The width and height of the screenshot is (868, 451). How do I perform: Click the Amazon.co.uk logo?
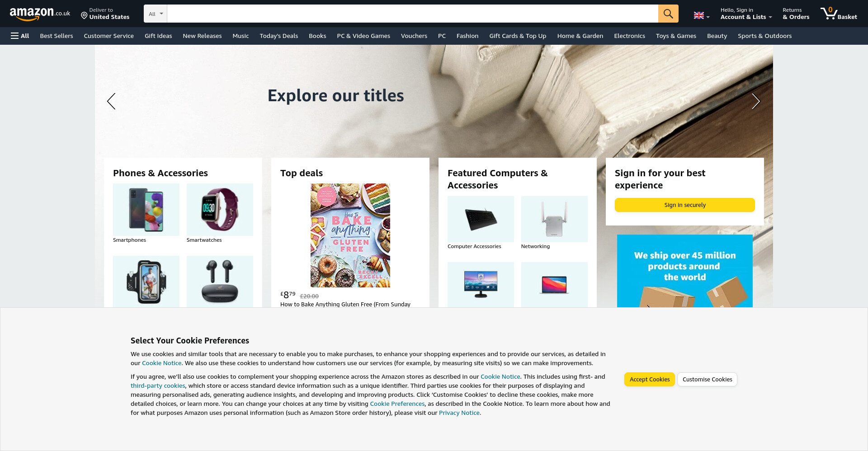pos(40,14)
